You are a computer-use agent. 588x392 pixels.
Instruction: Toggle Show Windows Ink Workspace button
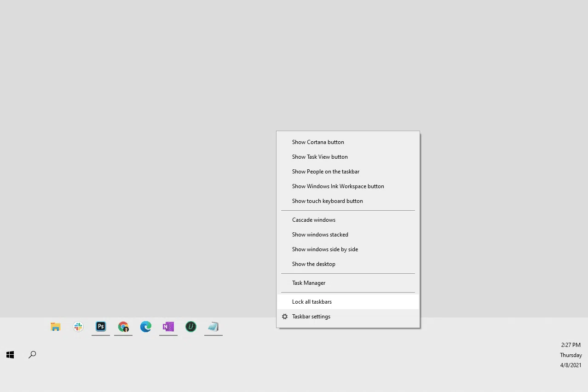pyautogui.click(x=338, y=186)
